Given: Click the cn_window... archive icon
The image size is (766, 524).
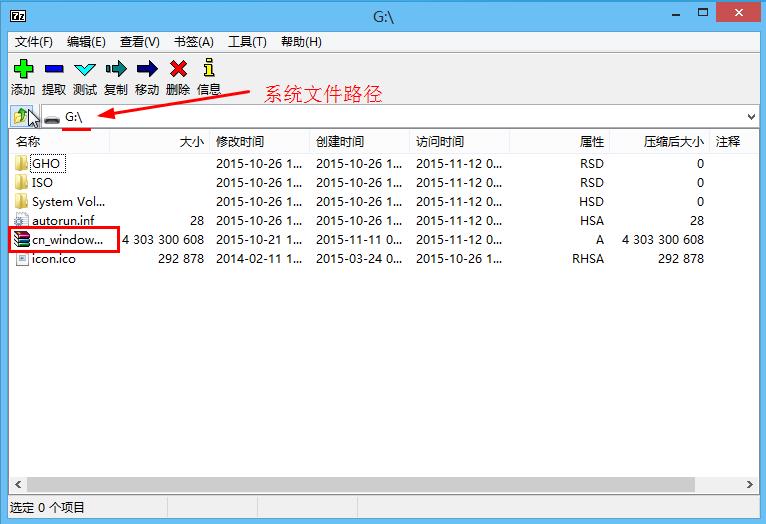Looking at the screenshot, I should [x=21, y=239].
